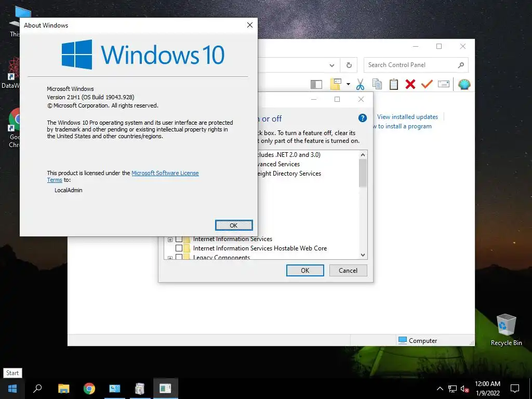Open the Microsoft Software License Terms link
Screen dimensions: 532x399
(x=165, y=173)
